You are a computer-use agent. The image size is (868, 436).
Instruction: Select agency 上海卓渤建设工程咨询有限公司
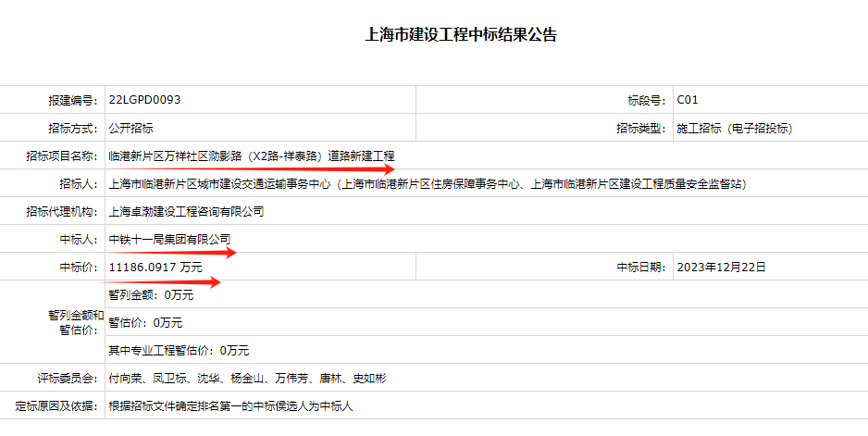point(186,211)
